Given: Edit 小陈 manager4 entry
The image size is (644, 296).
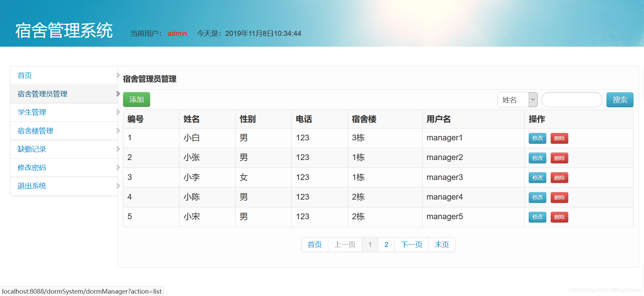Looking at the screenshot, I should pyautogui.click(x=538, y=197).
